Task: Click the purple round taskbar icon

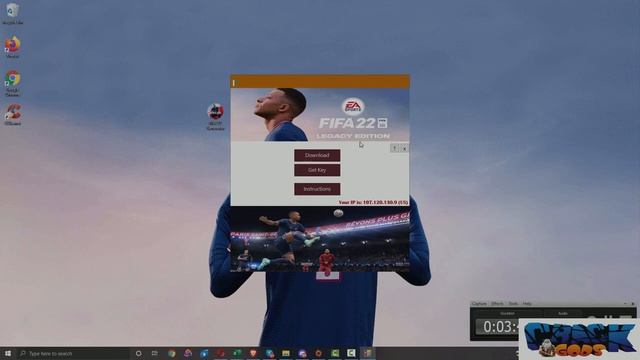Action: [302, 353]
